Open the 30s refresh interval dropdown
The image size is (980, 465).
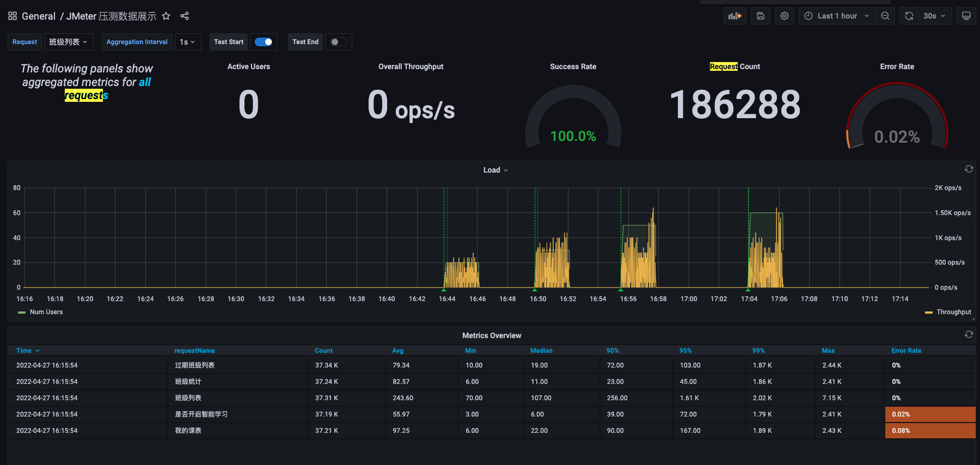click(x=935, y=16)
